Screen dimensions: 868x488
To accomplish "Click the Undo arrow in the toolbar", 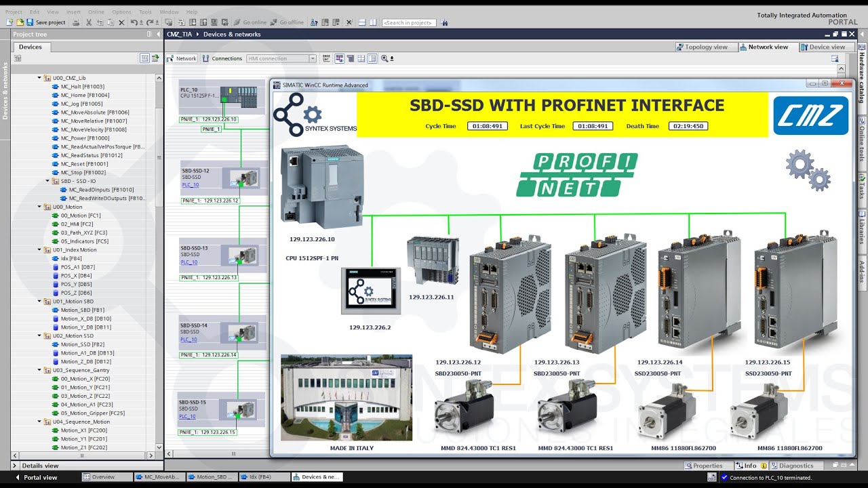I will (x=134, y=22).
